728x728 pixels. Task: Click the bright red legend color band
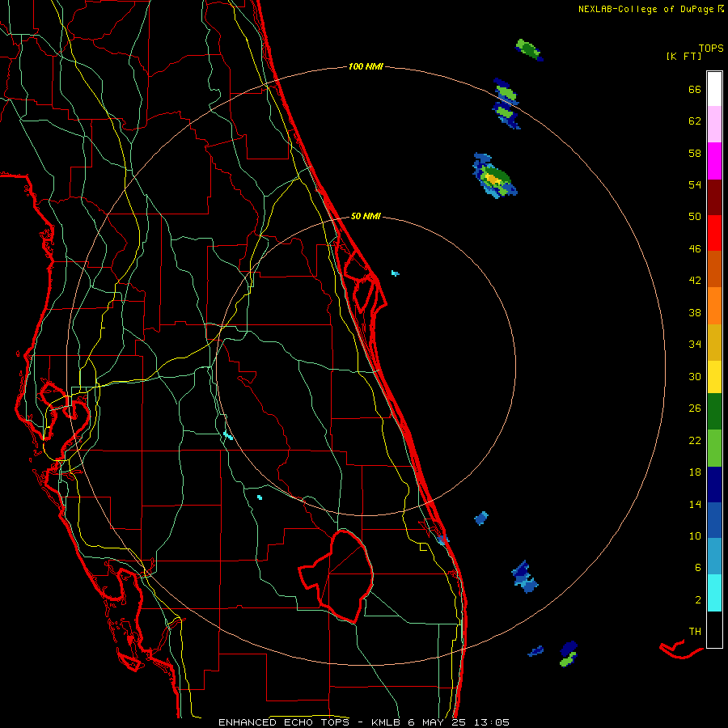[714, 234]
